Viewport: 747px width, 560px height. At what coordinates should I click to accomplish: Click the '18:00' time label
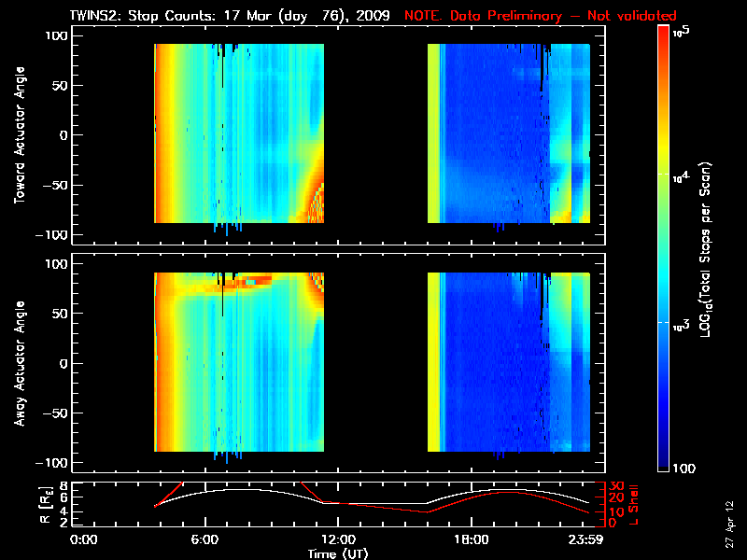point(472,539)
